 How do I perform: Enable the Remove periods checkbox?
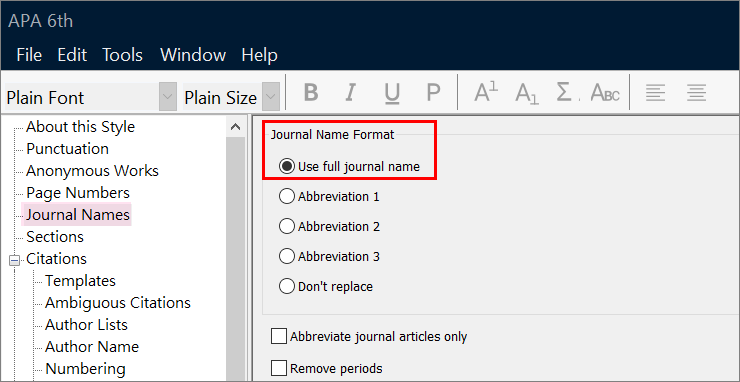pyautogui.click(x=279, y=368)
